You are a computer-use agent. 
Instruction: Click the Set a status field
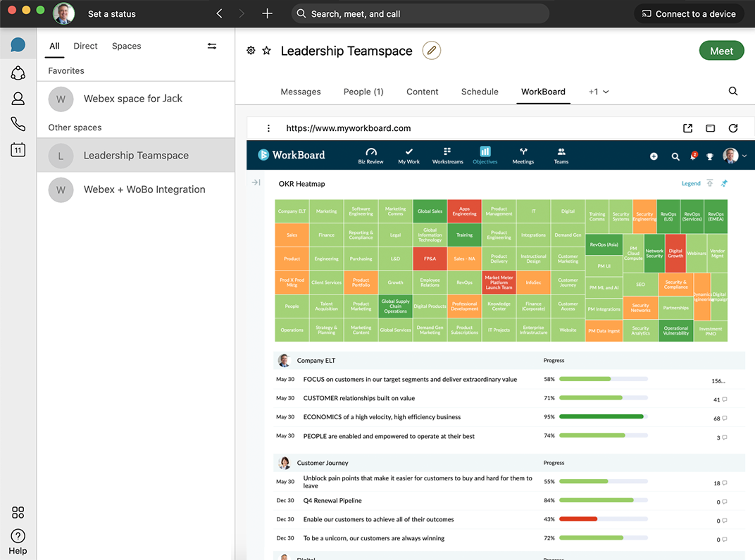pos(112,14)
